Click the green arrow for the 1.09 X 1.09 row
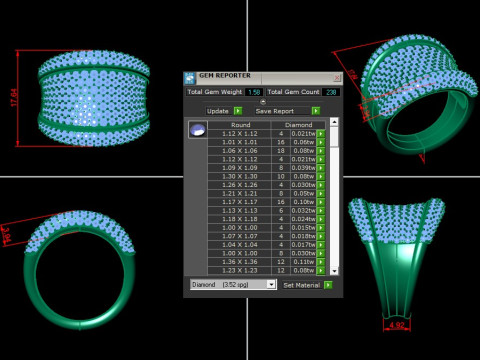480x360 pixels. click(321, 168)
